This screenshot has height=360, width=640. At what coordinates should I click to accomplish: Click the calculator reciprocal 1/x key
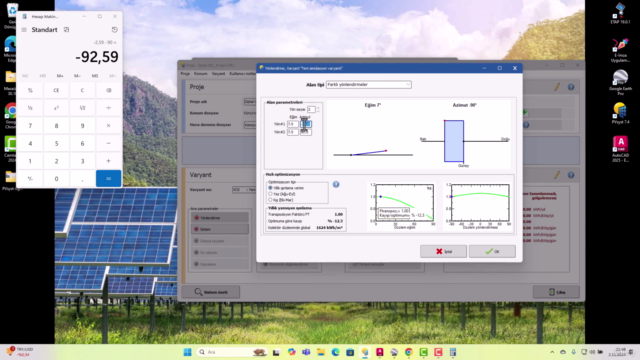tap(30, 108)
